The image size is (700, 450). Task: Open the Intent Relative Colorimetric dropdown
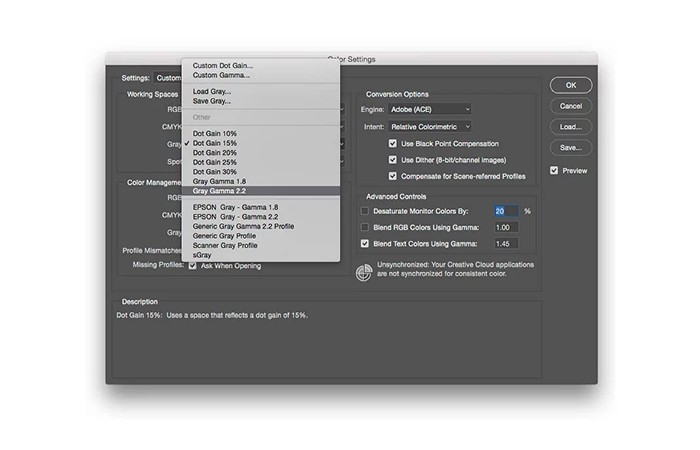(x=429, y=127)
